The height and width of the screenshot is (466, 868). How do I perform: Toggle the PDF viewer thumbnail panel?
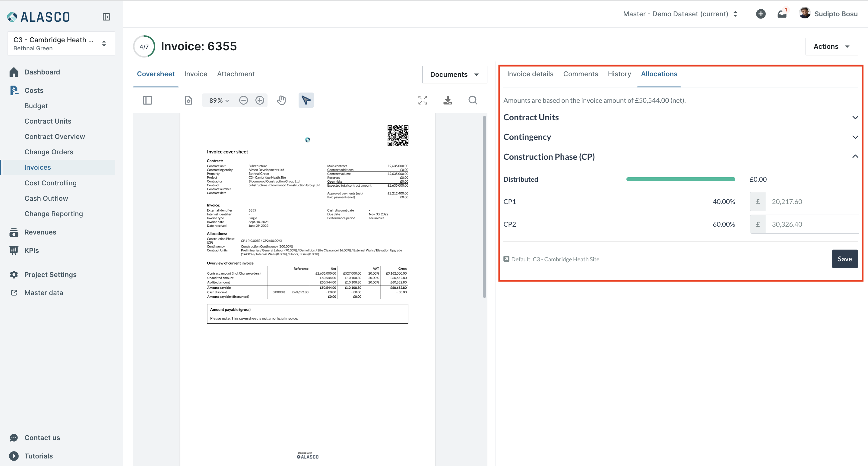pos(147,100)
